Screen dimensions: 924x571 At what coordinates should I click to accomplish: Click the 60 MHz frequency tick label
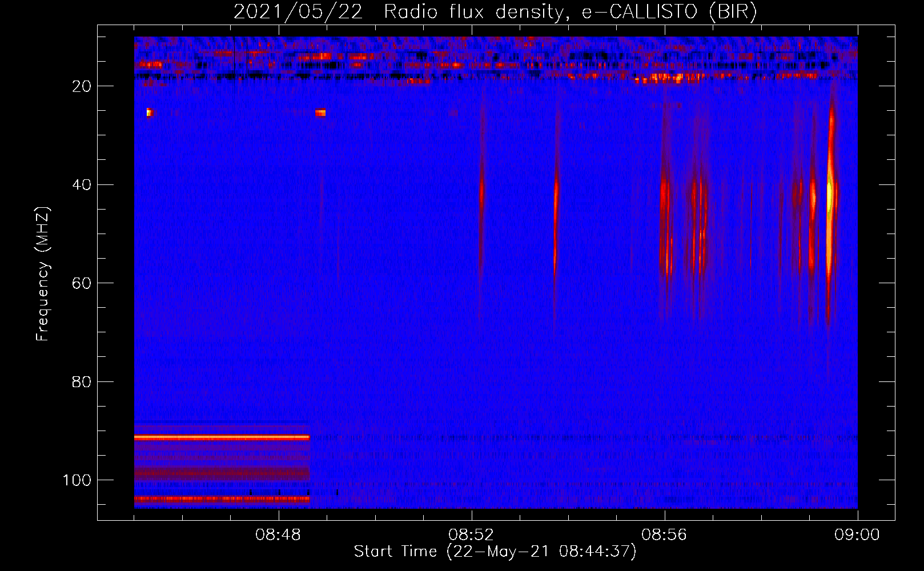(82, 284)
